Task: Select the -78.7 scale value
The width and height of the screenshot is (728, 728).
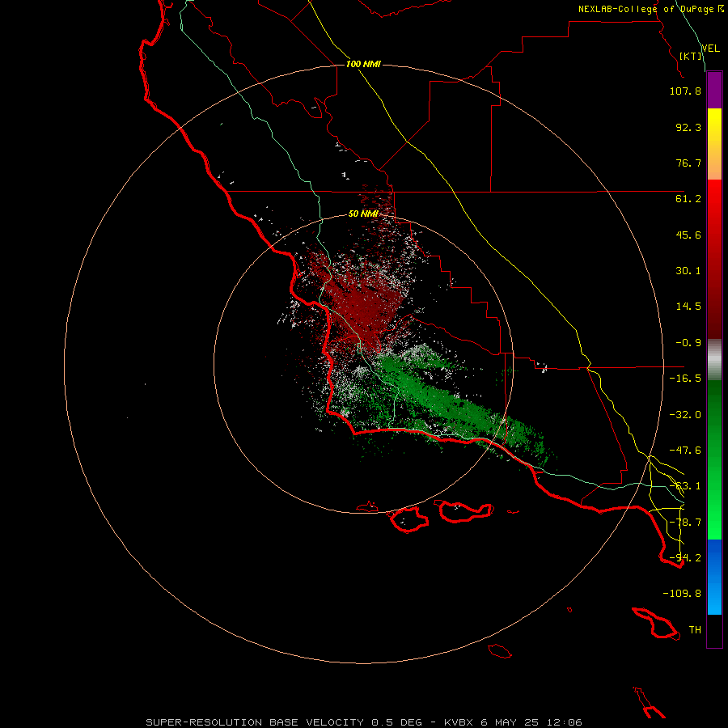Action: (x=685, y=523)
